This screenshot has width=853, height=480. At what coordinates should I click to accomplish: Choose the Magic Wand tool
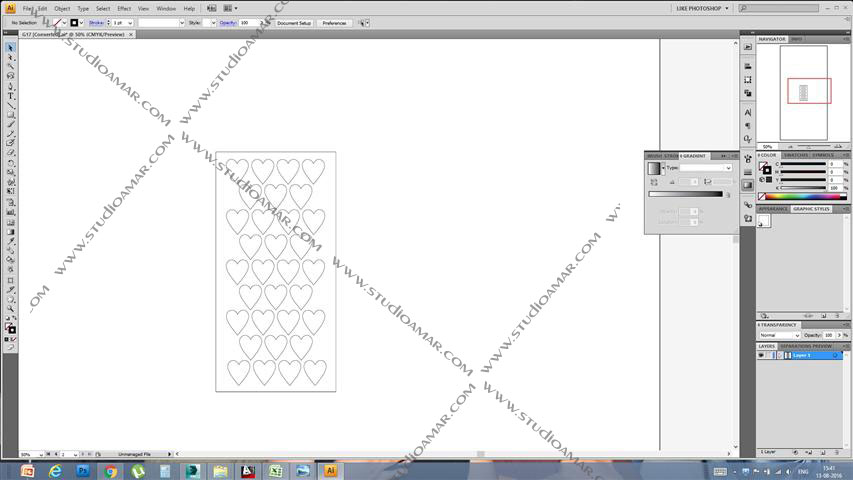click(10, 66)
